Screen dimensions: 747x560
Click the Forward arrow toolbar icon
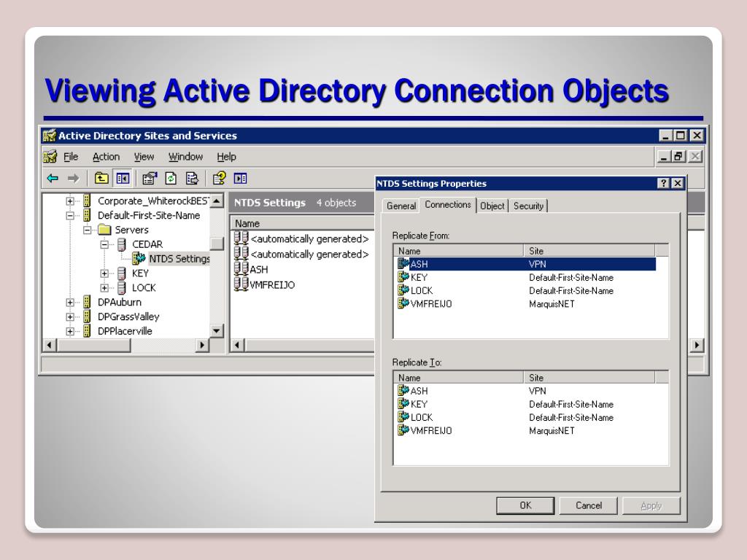(x=73, y=179)
